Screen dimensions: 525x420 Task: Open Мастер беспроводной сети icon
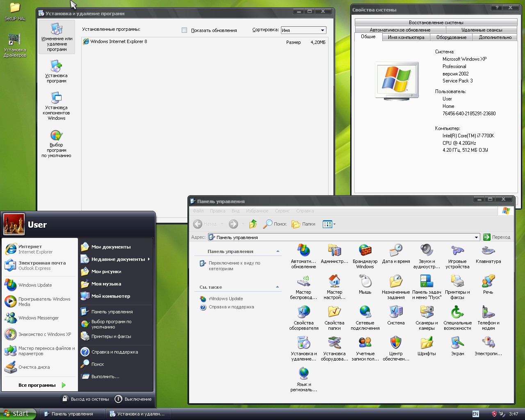point(304,287)
